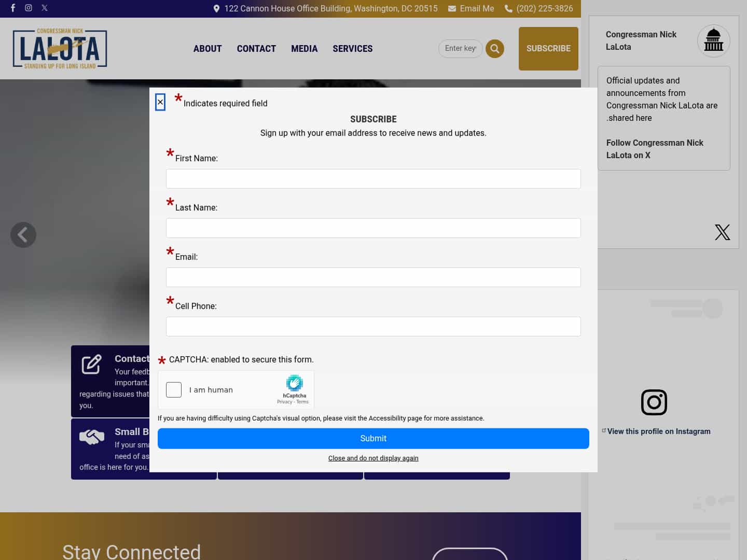Focus the Cell Phone field

click(x=374, y=327)
